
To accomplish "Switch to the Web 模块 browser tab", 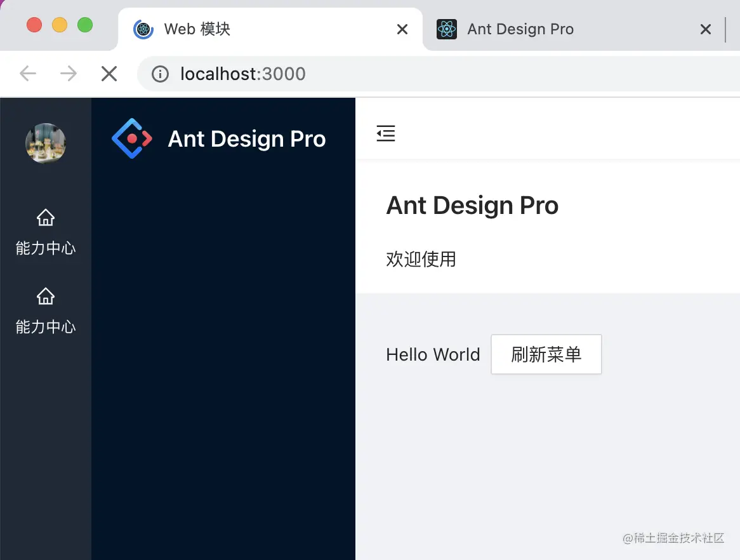I will 270,29.
